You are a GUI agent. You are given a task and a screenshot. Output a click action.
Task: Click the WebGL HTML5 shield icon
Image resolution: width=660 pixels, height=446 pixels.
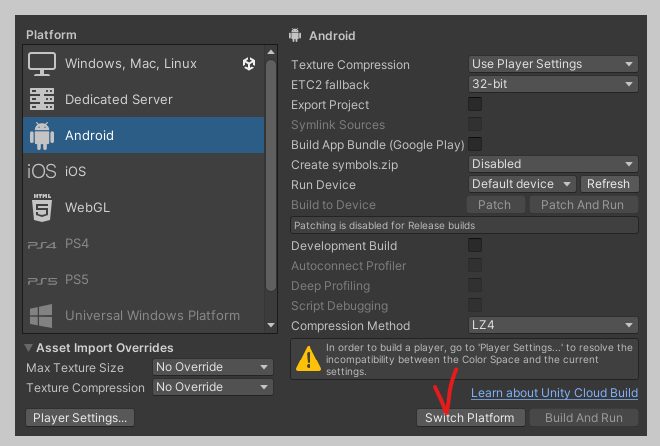tap(42, 207)
